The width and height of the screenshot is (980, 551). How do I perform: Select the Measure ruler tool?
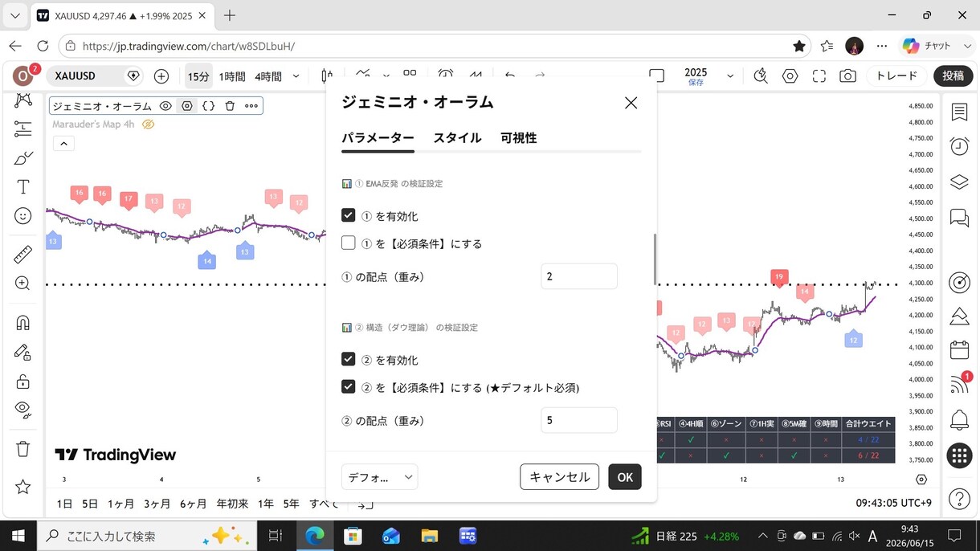22,255
